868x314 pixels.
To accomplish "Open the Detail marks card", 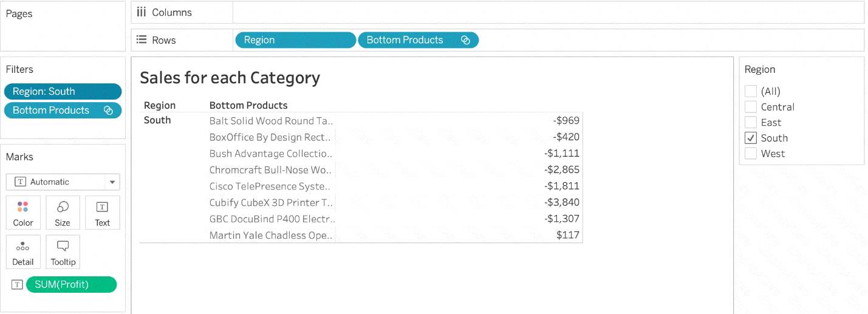I will pos(23,252).
